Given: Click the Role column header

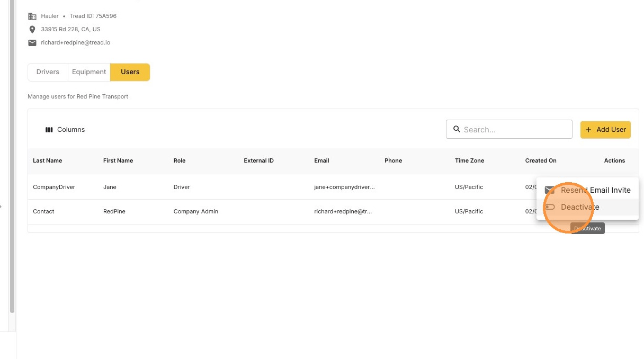Looking at the screenshot, I should point(180,160).
